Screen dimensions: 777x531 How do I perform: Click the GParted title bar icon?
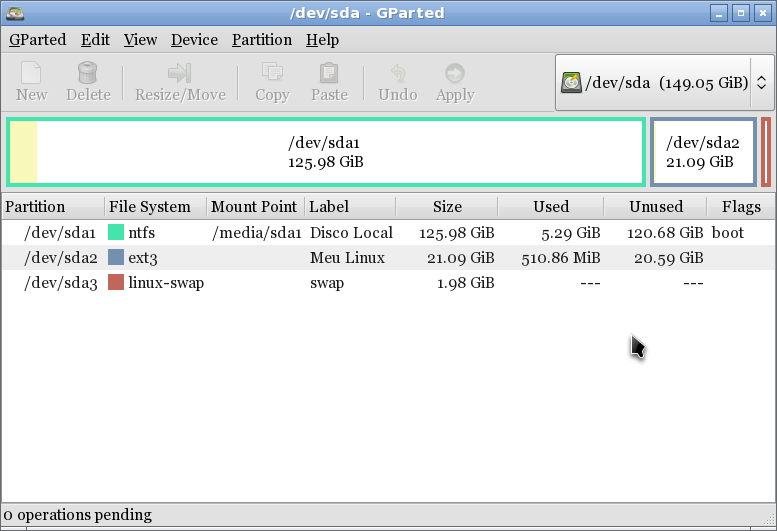tap(15, 13)
